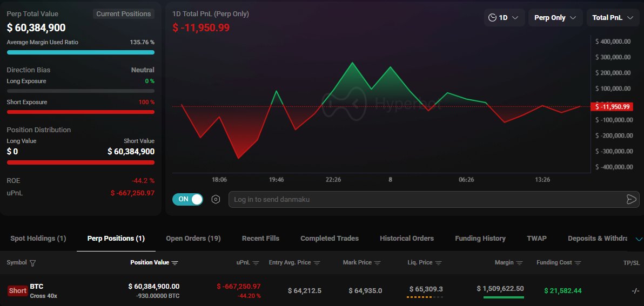This screenshot has height=306, width=644.
Task: Open danmaku settings hexagon icon
Action: [x=216, y=199]
